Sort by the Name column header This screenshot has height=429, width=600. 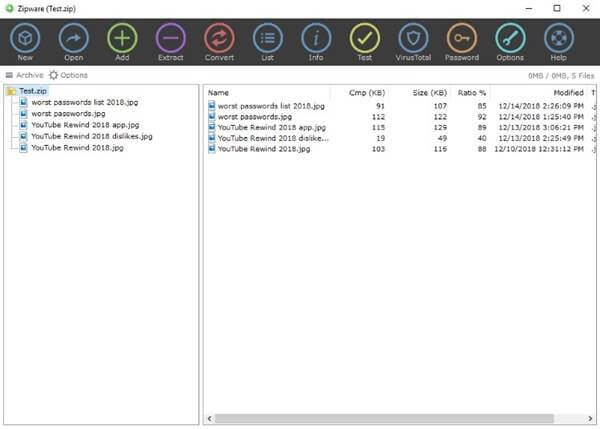coord(218,93)
